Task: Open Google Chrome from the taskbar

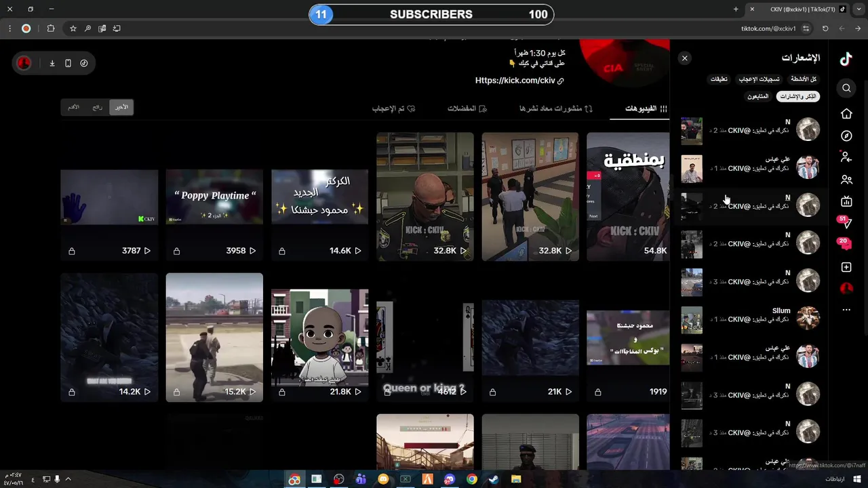Action: (x=471, y=479)
